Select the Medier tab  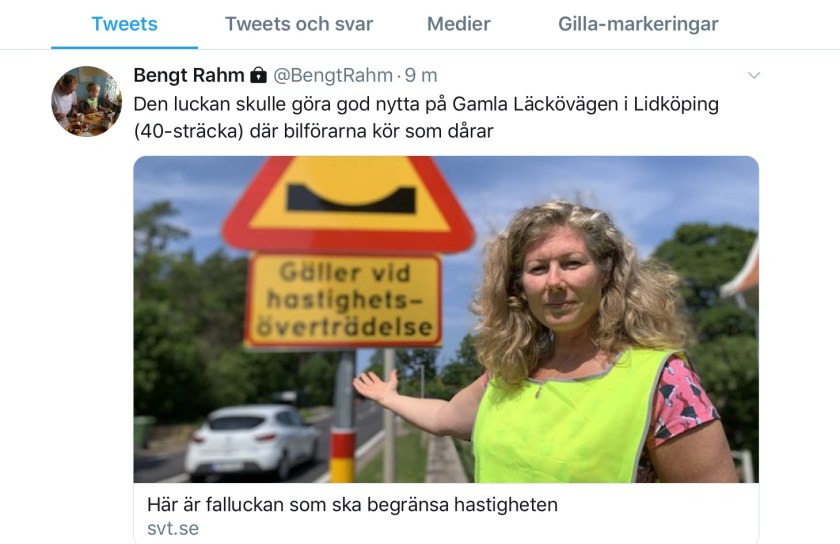click(459, 24)
